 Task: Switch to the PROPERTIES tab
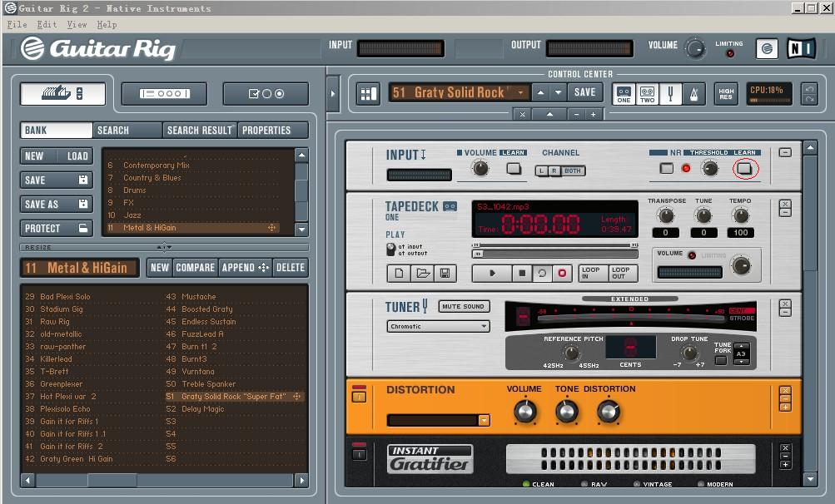click(273, 130)
